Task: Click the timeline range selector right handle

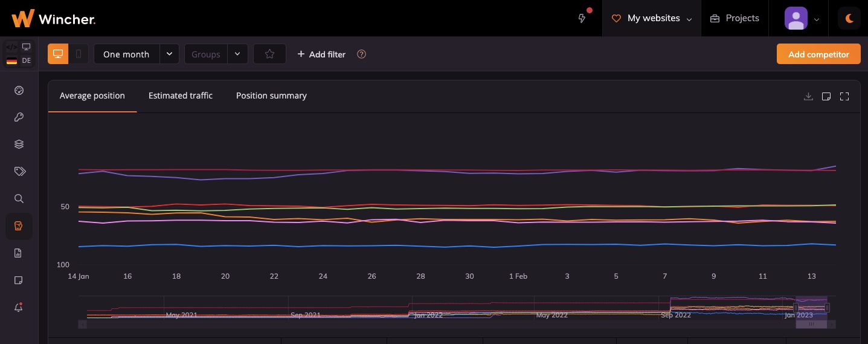Action: 828,308
